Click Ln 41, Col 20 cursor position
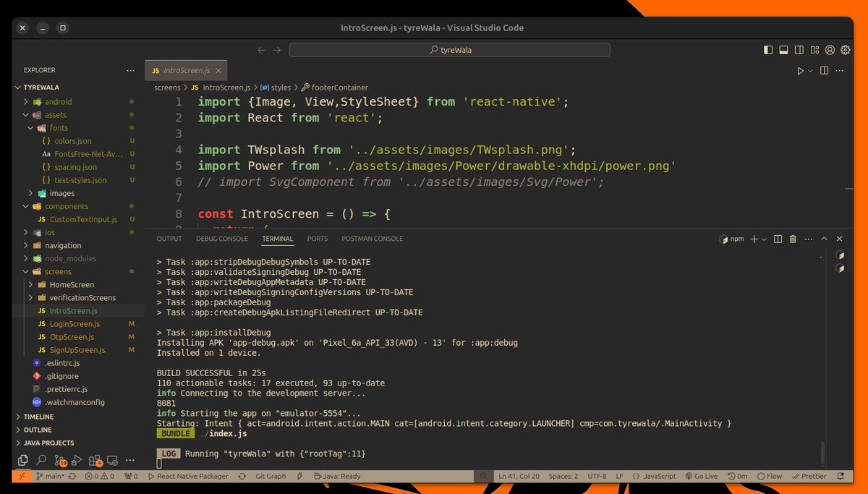Image resolution: width=868 pixels, height=494 pixels. [519, 476]
